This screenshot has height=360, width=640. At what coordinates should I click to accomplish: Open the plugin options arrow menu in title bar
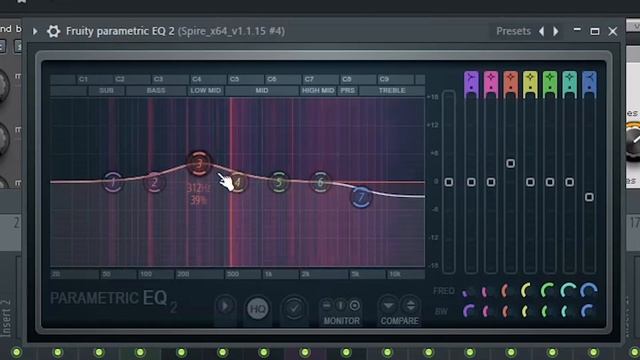click(x=35, y=31)
